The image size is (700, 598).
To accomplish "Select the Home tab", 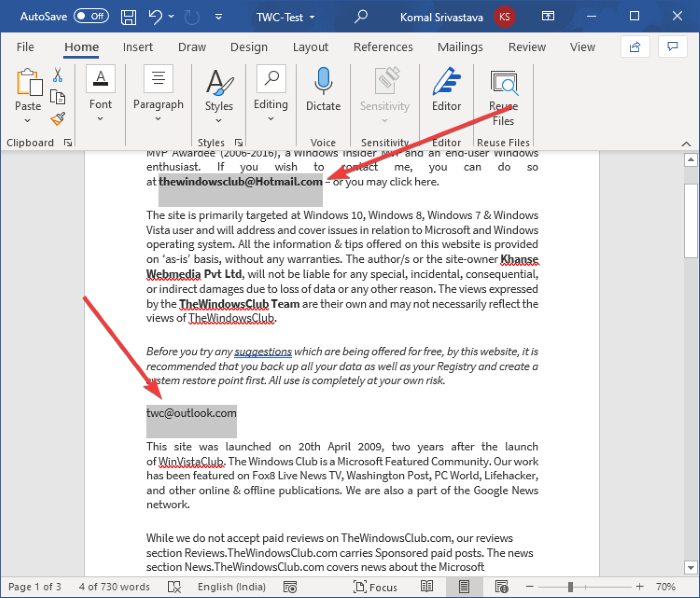I will [x=81, y=47].
